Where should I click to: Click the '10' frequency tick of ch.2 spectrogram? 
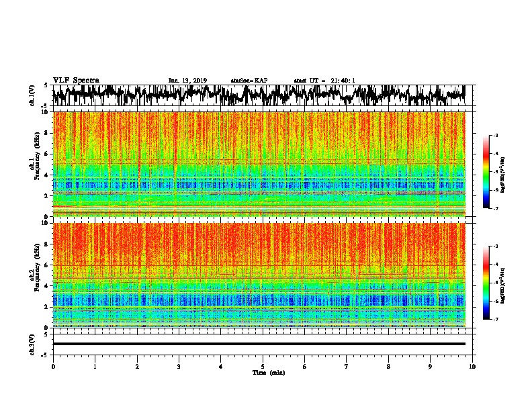click(46, 223)
